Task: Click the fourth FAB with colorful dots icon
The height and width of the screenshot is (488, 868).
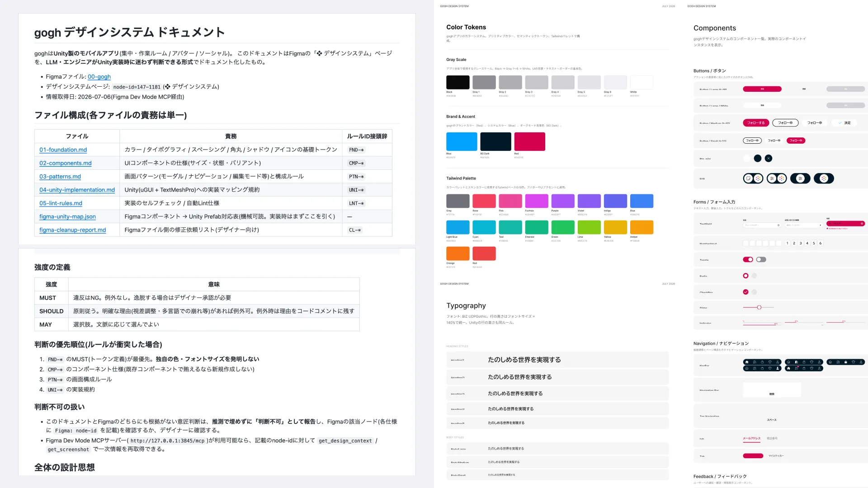Action: point(824,178)
